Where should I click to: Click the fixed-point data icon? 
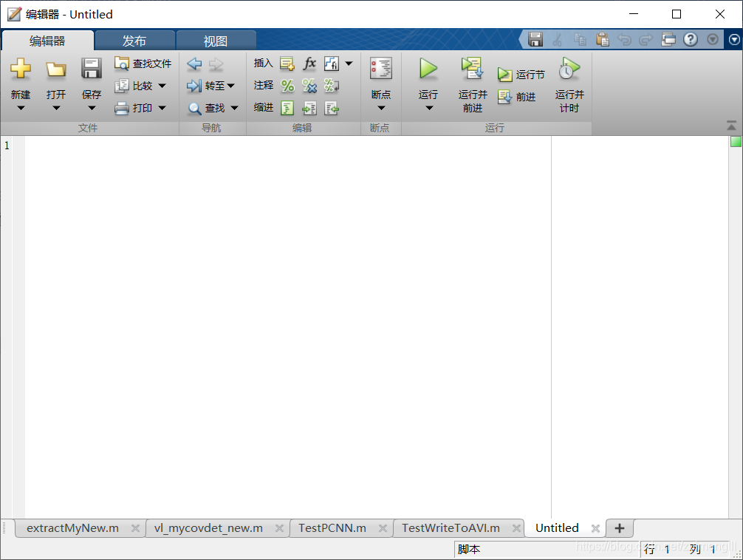[331, 64]
